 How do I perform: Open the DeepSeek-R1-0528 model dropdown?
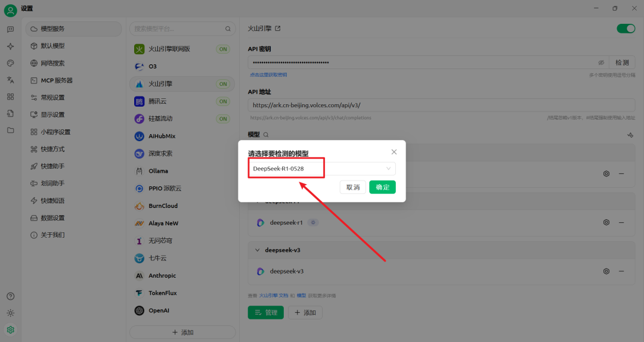pos(322,169)
